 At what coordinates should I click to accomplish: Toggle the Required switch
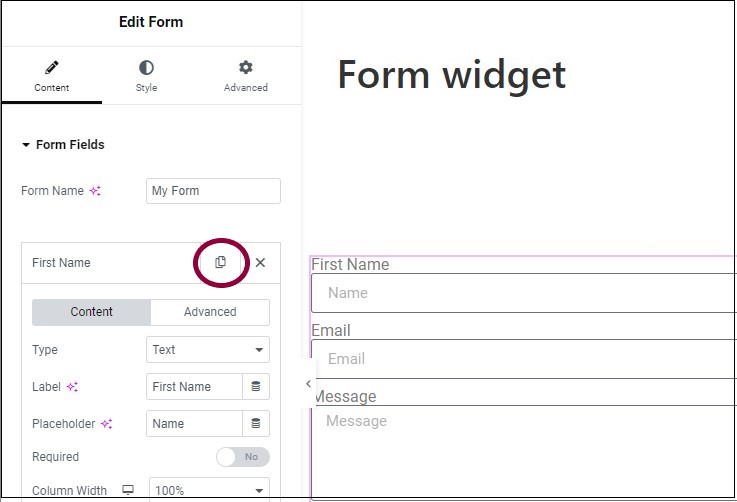tap(243, 457)
